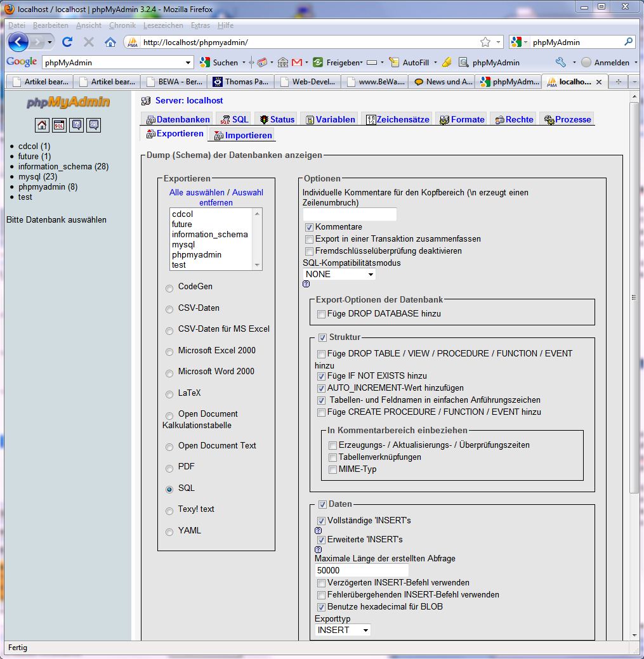This screenshot has width=644, height=659.
Task: Open Gmail icon in Google toolbar
Action: pos(297,63)
